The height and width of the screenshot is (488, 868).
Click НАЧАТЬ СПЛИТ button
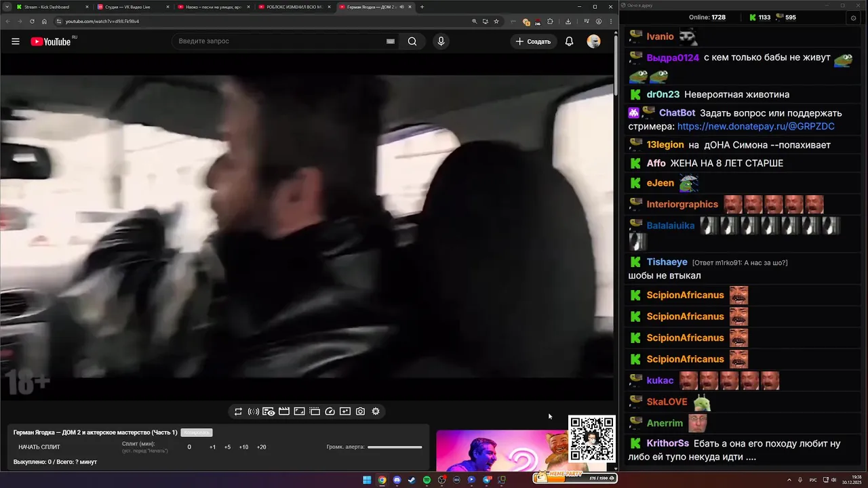[39, 447]
